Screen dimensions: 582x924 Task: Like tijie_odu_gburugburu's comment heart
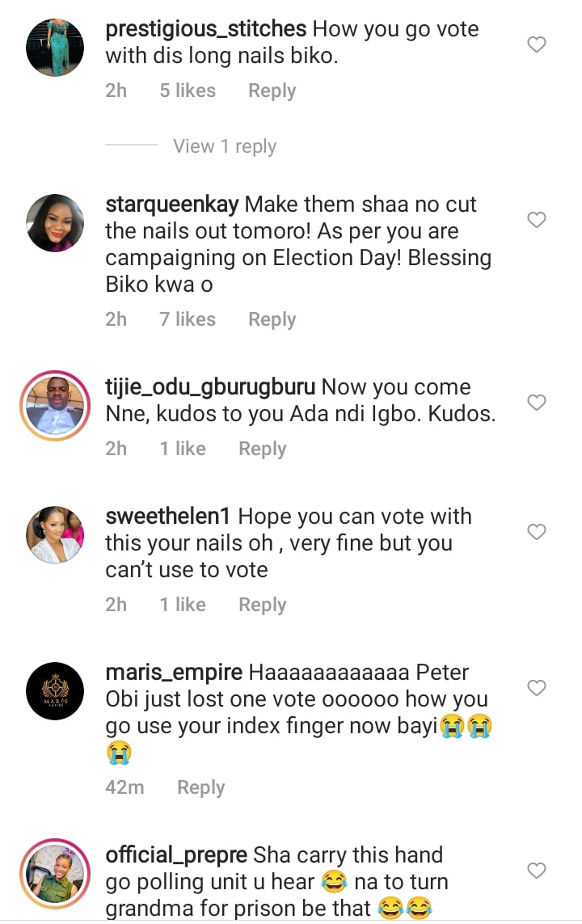click(x=537, y=403)
